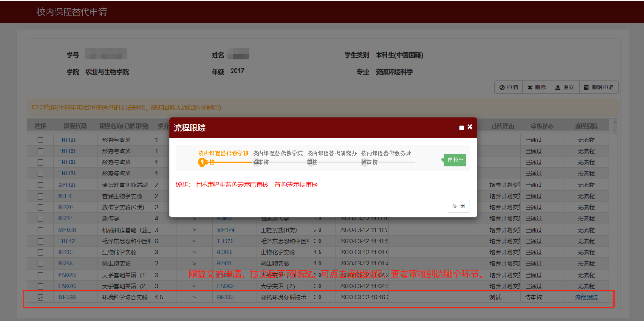
Task: Open course code link EN026
Action: [x=67, y=286]
